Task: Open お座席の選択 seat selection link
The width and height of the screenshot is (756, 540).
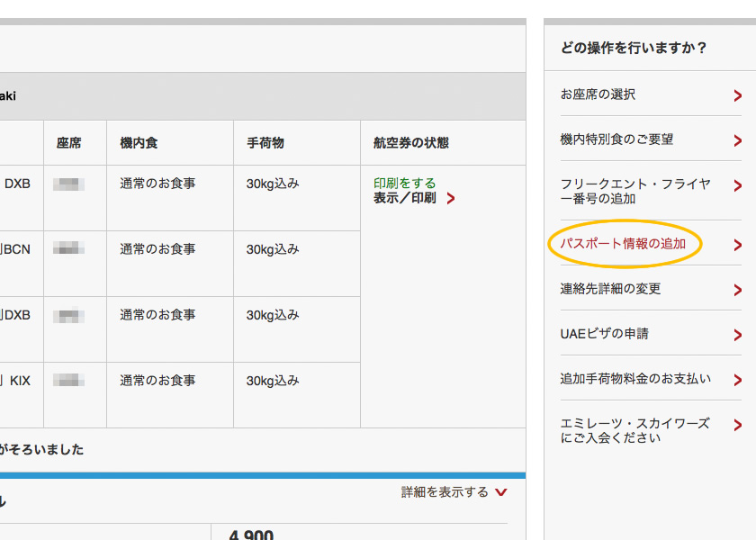Action: [598, 94]
